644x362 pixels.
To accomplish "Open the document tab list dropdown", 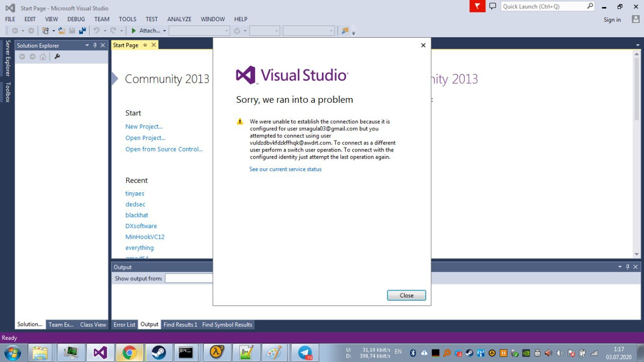I will [x=637, y=45].
